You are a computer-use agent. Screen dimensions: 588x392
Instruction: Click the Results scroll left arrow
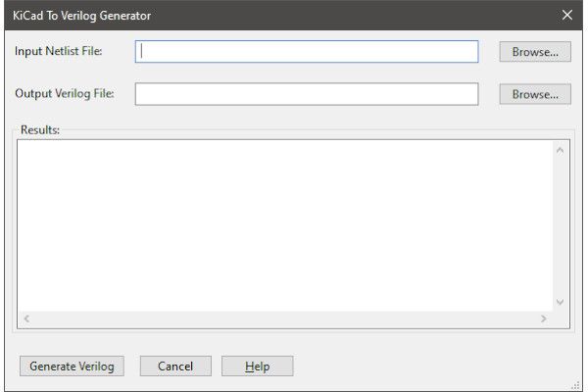[x=26, y=319]
